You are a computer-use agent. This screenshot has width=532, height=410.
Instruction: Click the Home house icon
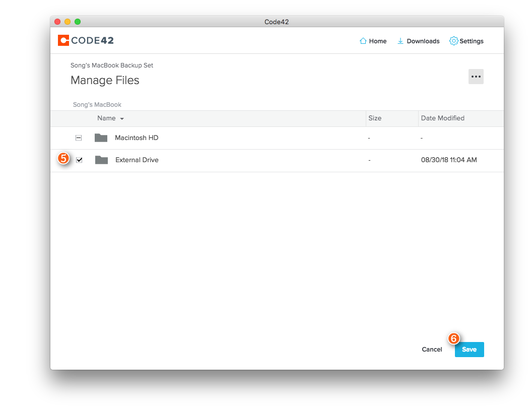point(363,41)
